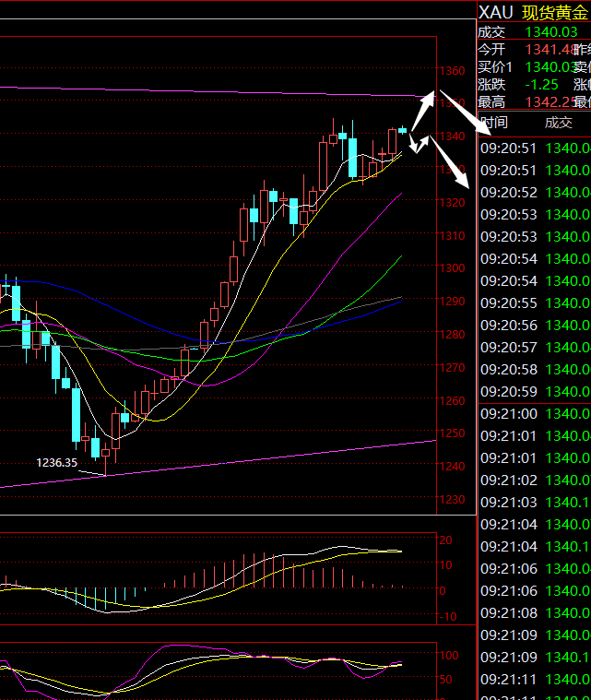
Task: Select the tick row at 09:20:58
Action: coord(535,370)
